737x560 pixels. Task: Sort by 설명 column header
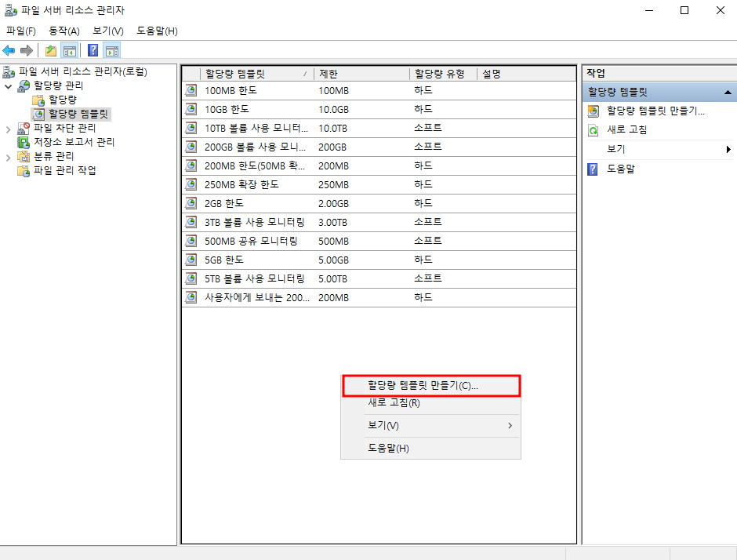(526, 74)
